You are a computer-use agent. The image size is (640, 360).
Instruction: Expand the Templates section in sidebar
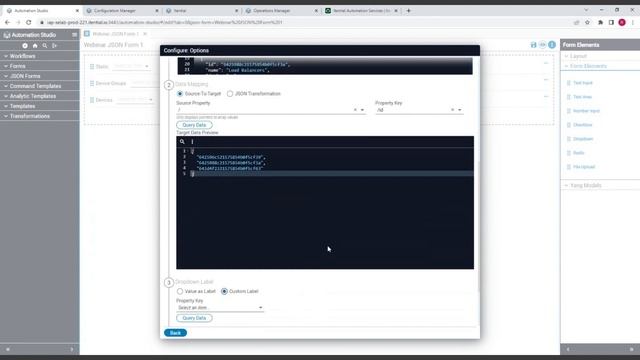[x=40, y=106]
